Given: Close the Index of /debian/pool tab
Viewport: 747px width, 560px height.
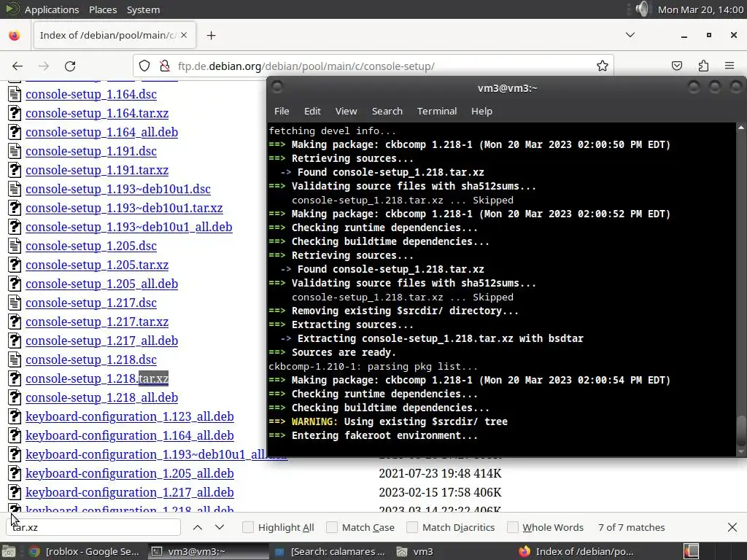Looking at the screenshot, I should coord(184,35).
